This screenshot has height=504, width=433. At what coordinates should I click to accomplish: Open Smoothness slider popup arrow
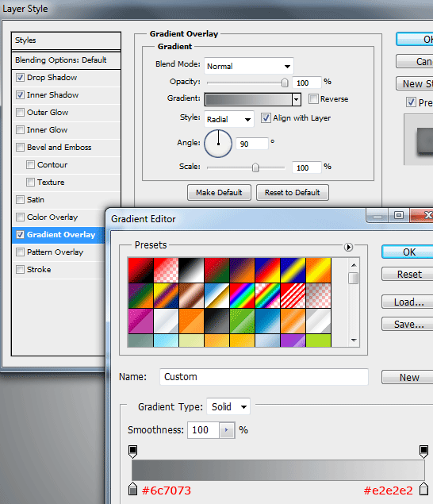pyautogui.click(x=227, y=430)
